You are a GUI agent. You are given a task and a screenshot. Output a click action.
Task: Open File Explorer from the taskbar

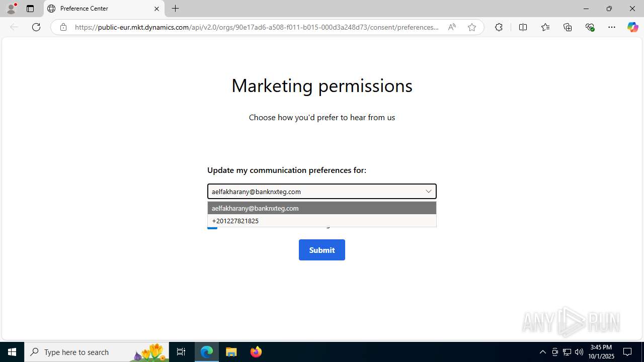[231, 352]
